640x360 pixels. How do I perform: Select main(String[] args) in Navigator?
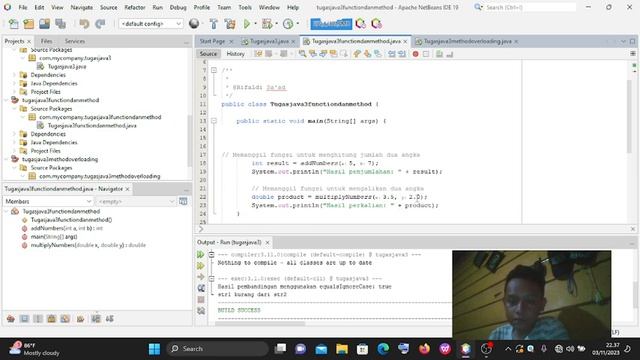pos(54,237)
